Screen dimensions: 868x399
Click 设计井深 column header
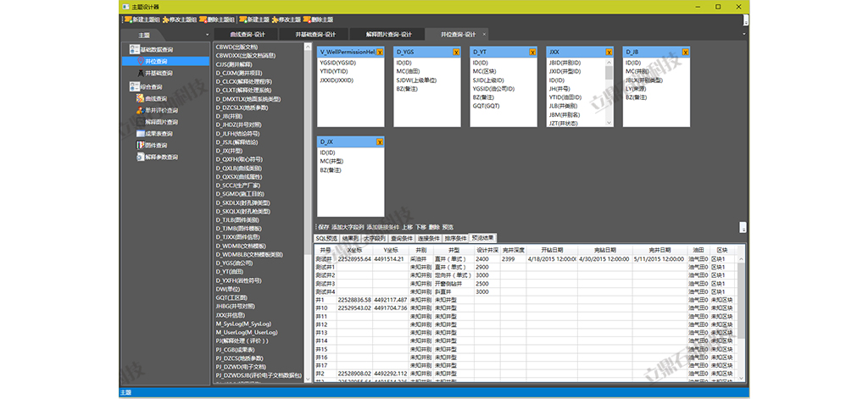(x=487, y=250)
